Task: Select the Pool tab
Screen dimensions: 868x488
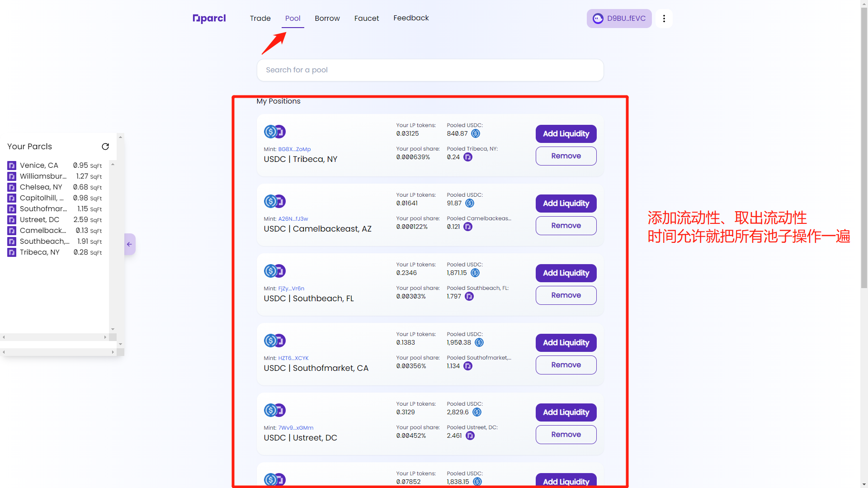Action: pyautogui.click(x=293, y=19)
